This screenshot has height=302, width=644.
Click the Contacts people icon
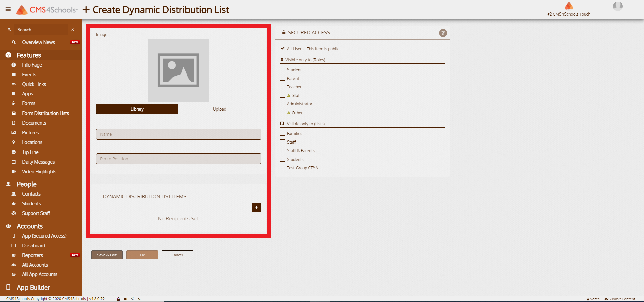[14, 194]
